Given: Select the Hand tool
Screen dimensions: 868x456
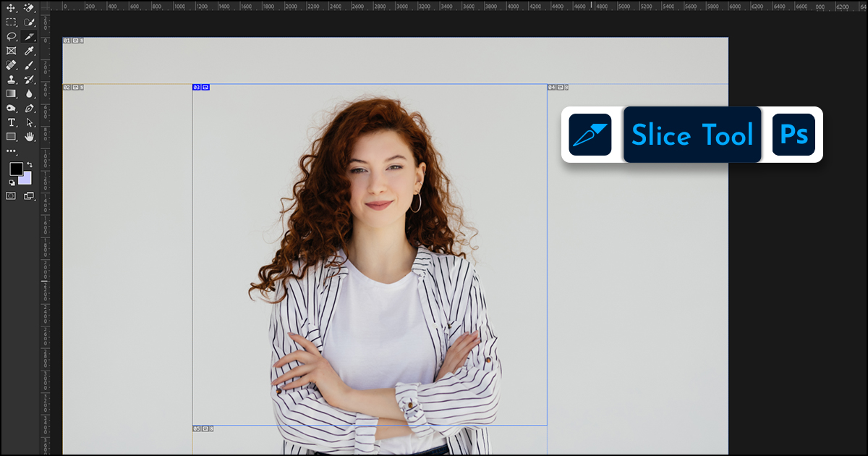Looking at the screenshot, I should [30, 136].
